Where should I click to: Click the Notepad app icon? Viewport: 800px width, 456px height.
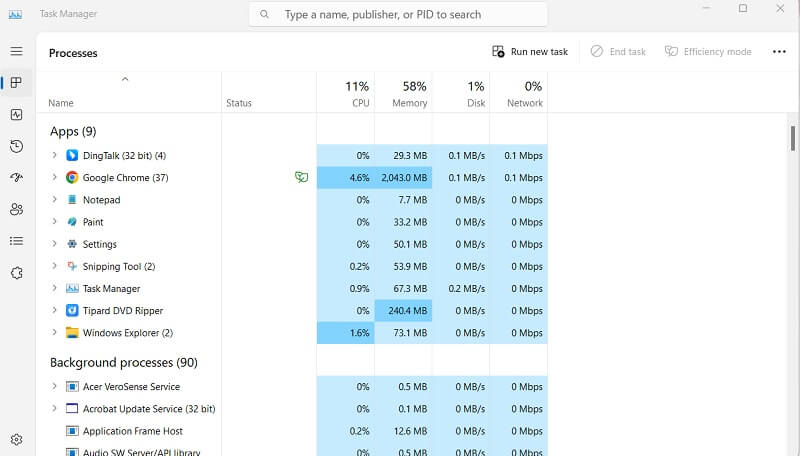point(72,199)
